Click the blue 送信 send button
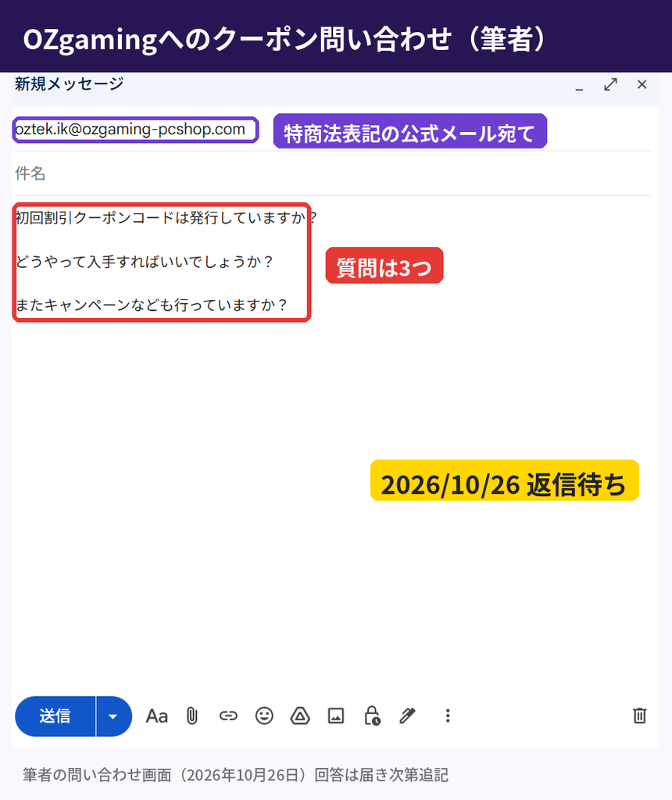This screenshot has height=800, width=672. (55, 716)
